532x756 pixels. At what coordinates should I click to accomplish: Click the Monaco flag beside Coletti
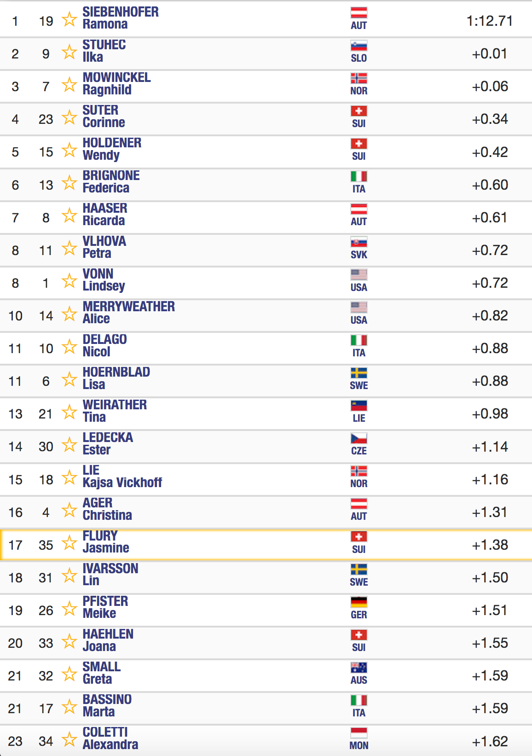[x=359, y=733]
